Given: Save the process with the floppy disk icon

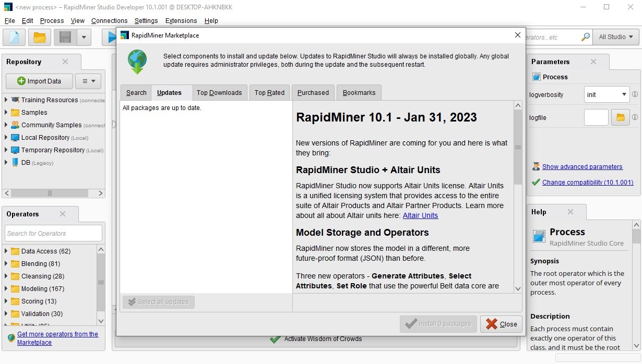Looking at the screenshot, I should coord(65,37).
